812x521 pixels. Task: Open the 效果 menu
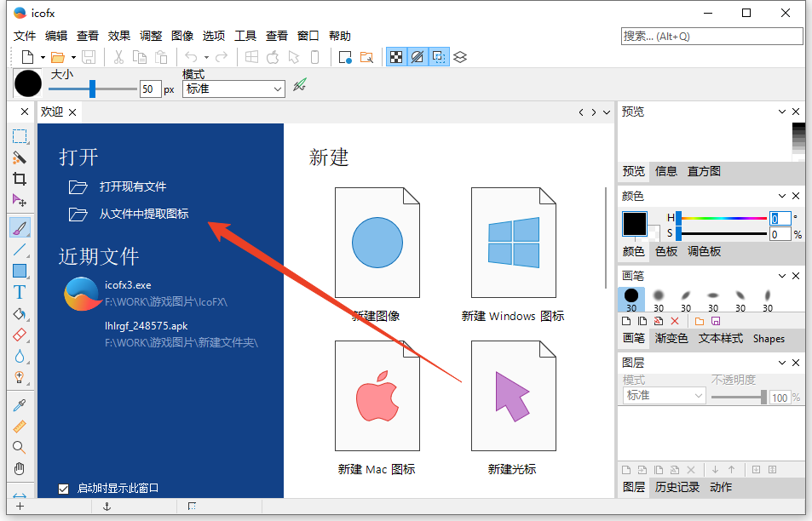[x=119, y=36]
